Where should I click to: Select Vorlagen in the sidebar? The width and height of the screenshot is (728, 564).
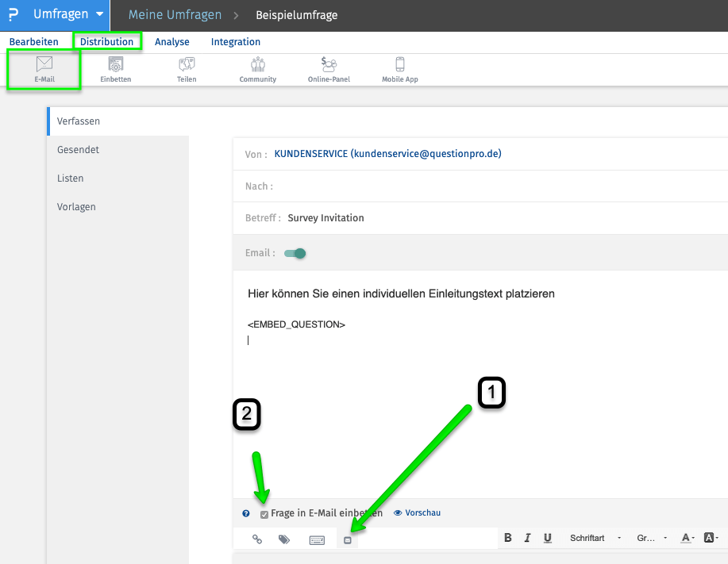tap(118, 207)
